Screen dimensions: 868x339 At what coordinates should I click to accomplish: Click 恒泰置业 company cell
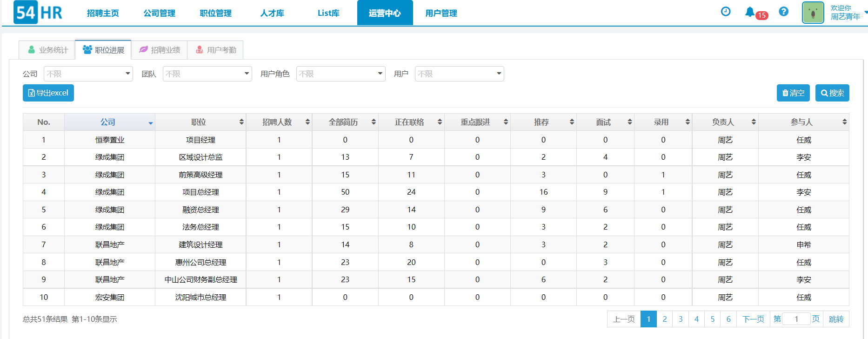[110, 140]
